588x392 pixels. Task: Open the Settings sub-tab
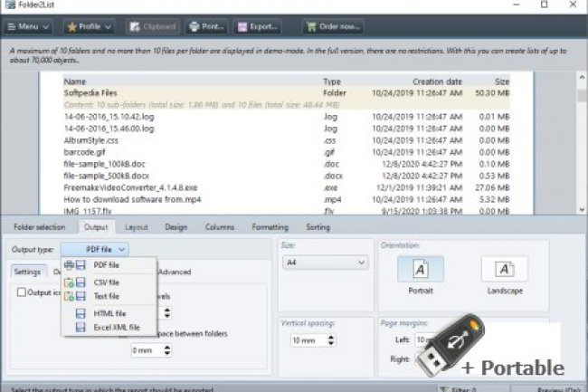(x=27, y=272)
